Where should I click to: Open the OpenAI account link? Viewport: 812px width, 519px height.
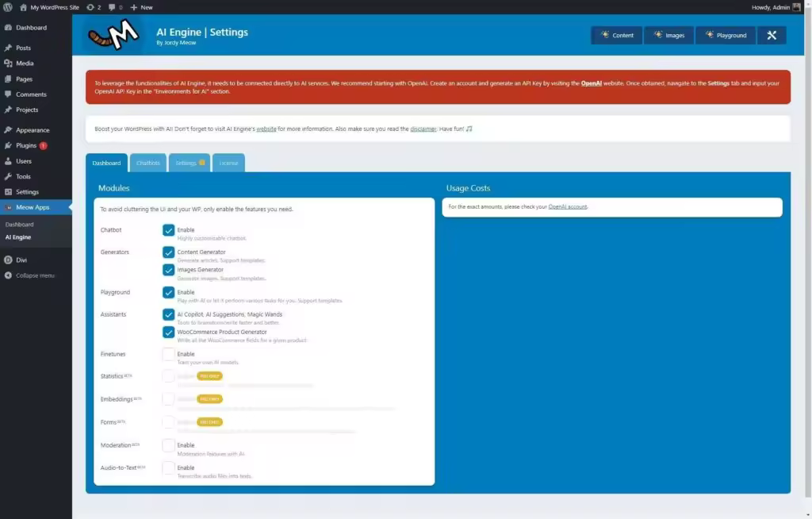click(x=567, y=207)
